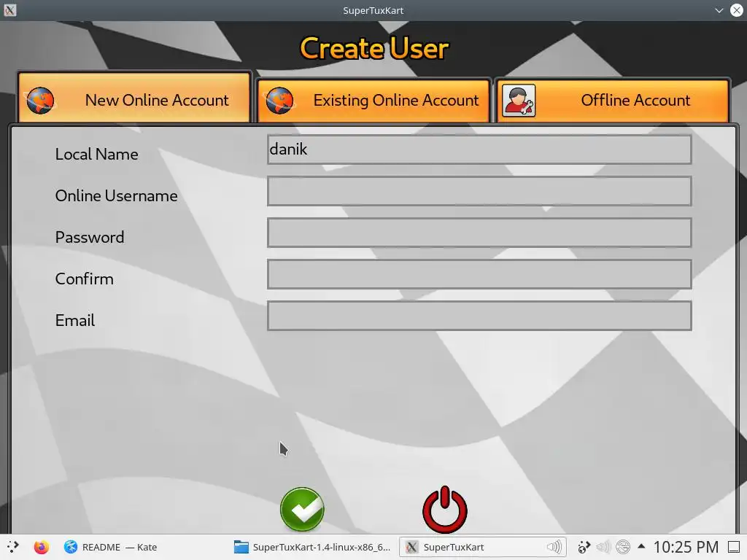Activate the Confirm password field
Viewport: 747px width, 560px height.
click(x=479, y=274)
